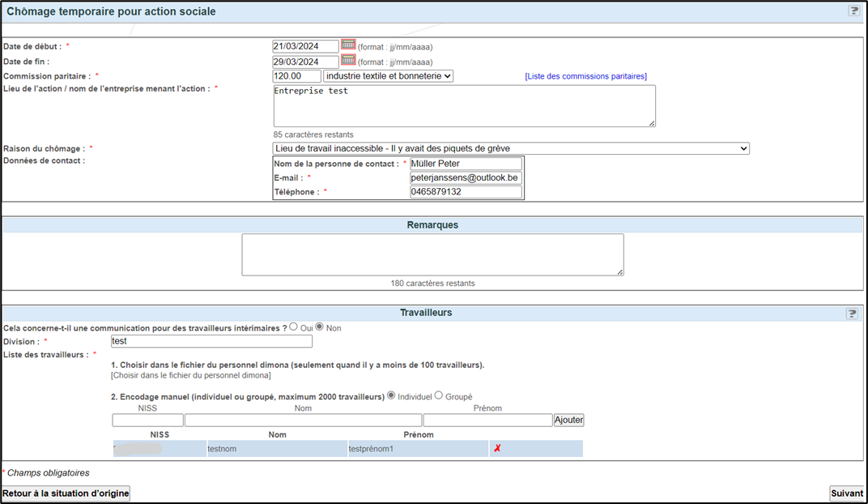
Task: Click the Ajouter button
Action: coord(568,420)
